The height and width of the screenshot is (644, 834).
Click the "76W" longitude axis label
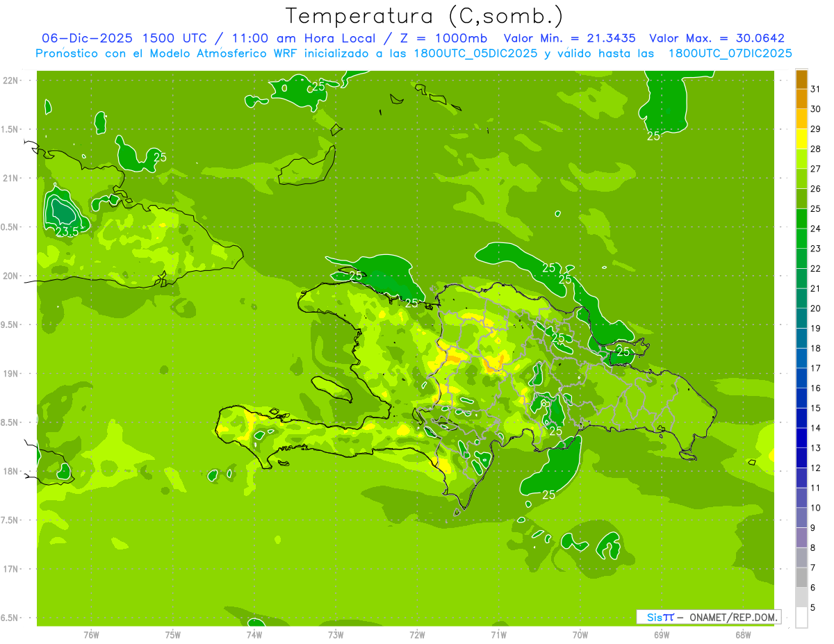pos(91,635)
